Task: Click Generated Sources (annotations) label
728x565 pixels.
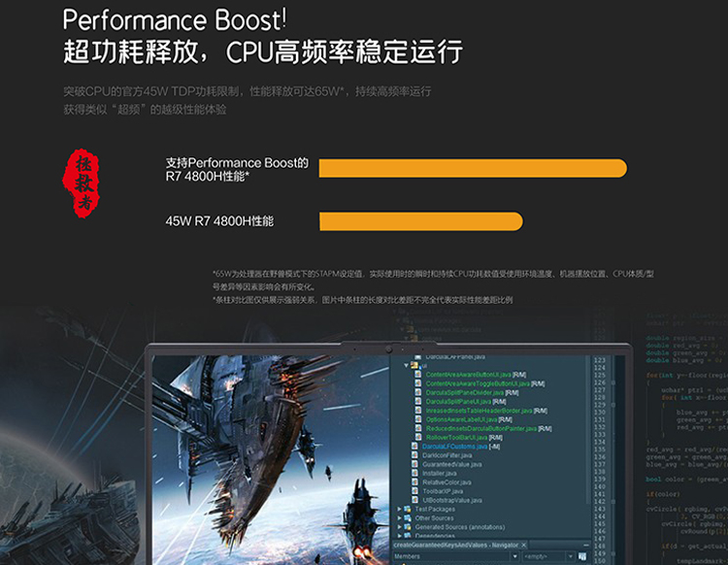Action: [460, 527]
